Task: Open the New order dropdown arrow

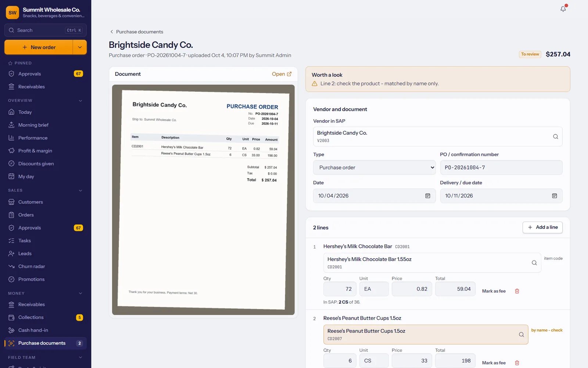Action: 80,47
